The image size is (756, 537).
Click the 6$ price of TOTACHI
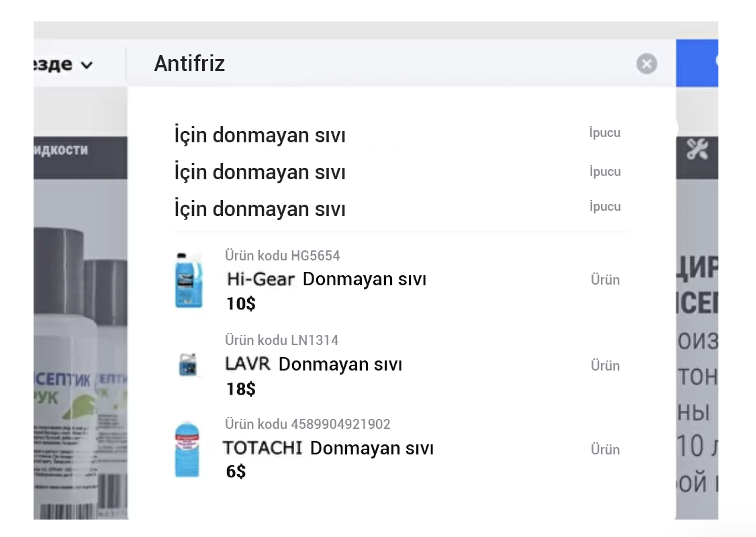click(236, 472)
